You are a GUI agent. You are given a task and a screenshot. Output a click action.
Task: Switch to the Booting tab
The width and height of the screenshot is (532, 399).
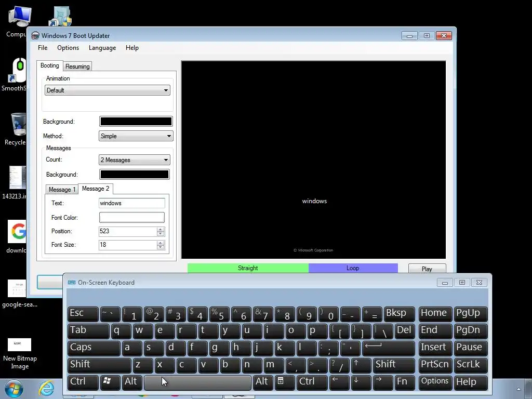[49, 65]
